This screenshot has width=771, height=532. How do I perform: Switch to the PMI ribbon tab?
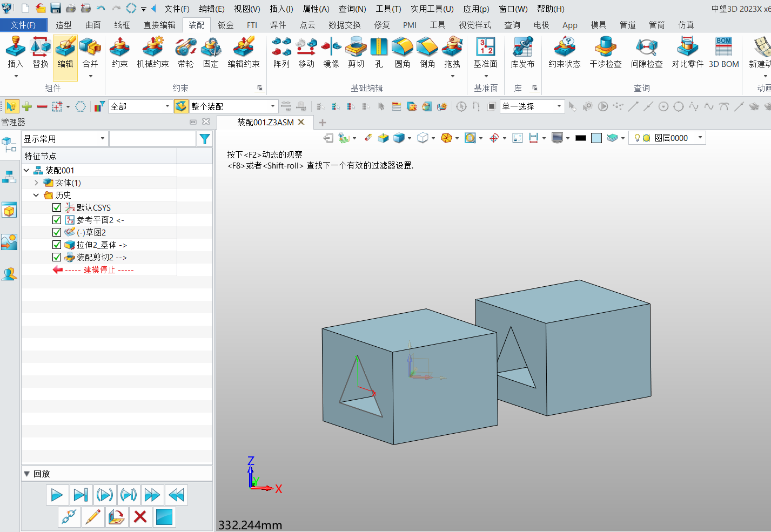pyautogui.click(x=410, y=25)
